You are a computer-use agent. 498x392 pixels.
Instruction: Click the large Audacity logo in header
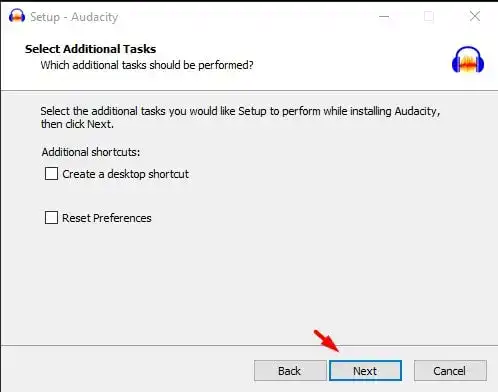(468, 60)
